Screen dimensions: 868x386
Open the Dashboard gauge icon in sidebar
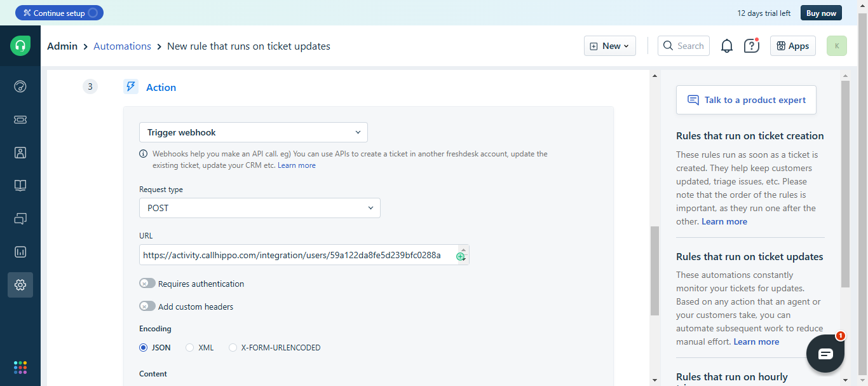coord(20,86)
